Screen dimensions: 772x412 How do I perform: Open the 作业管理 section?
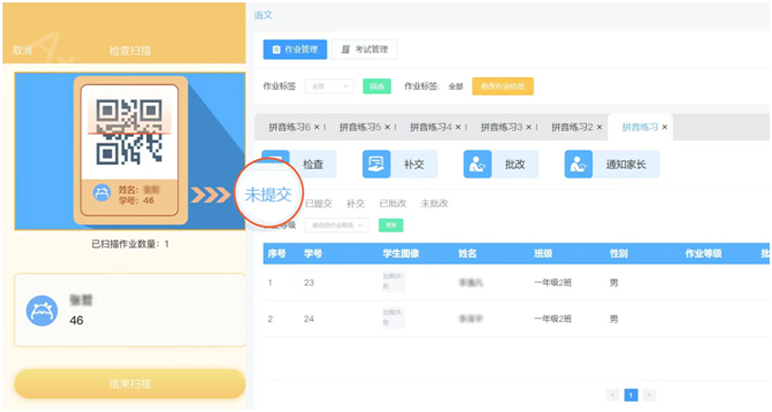(295, 49)
